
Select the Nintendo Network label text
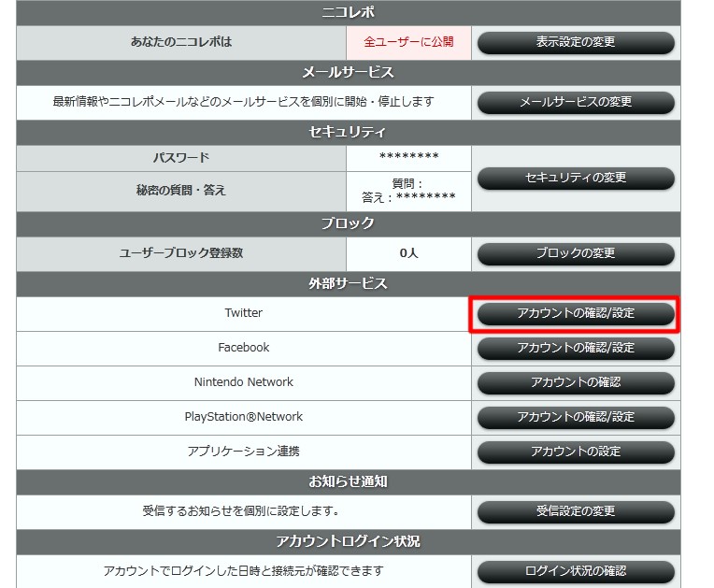coord(243,382)
